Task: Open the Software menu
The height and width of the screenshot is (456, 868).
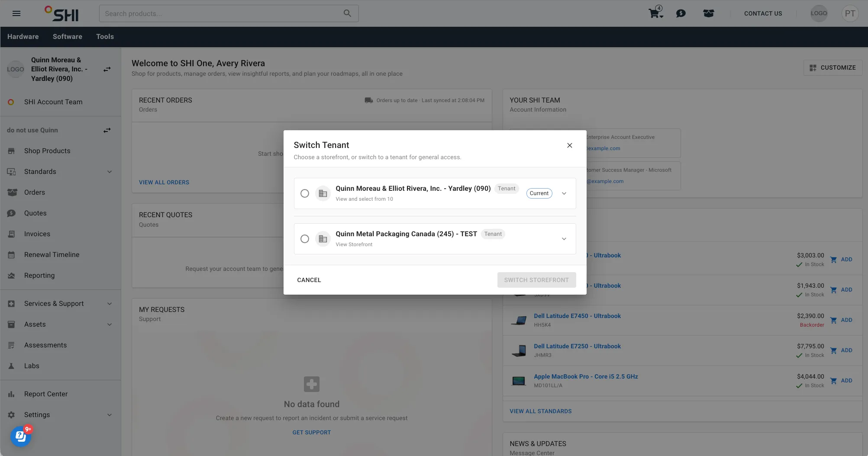Action: pos(68,37)
